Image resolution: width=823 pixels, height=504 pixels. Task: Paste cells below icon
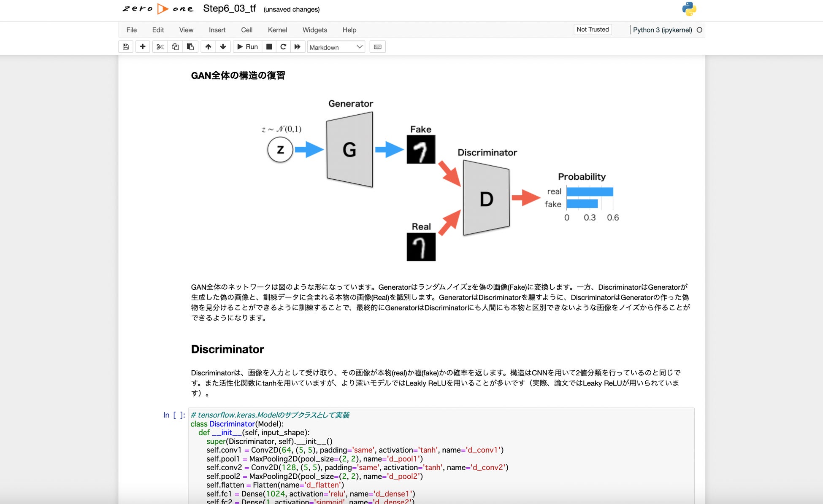coord(190,47)
